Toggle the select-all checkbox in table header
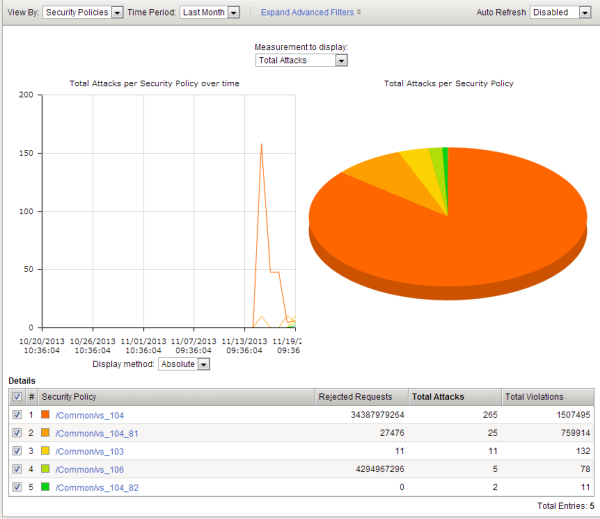 (x=16, y=397)
